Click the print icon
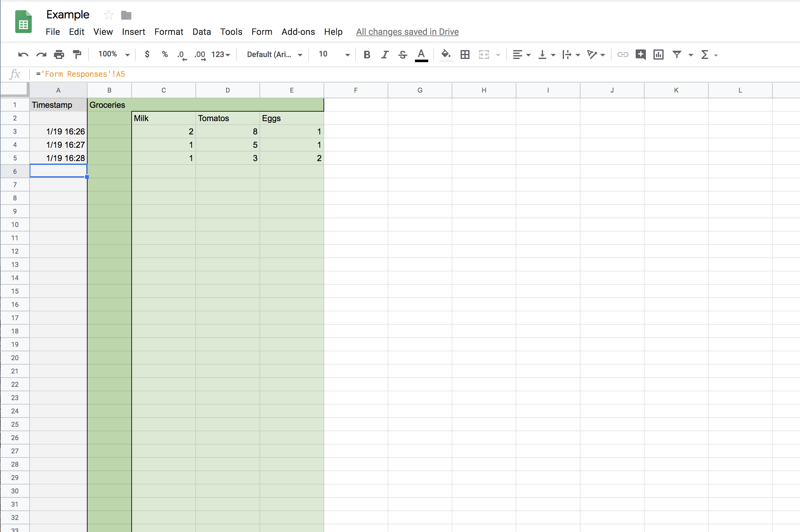The height and width of the screenshot is (532, 800). pyautogui.click(x=59, y=55)
